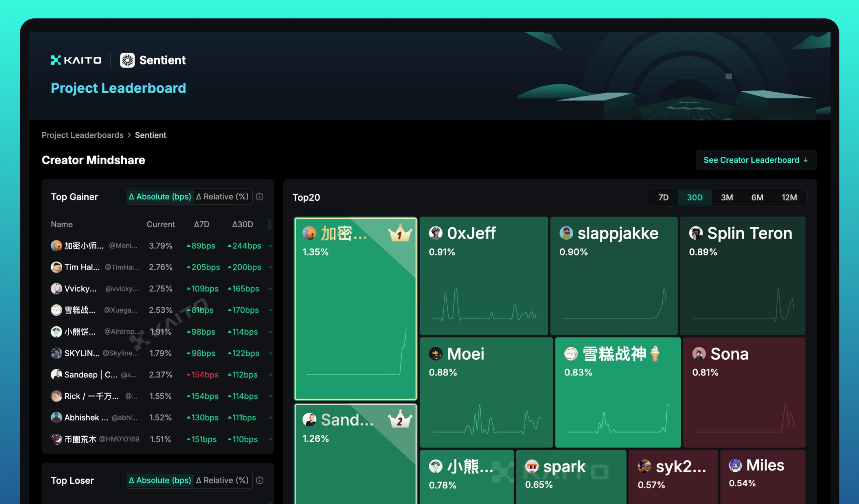The image size is (859, 504).
Task: Select the 3M timeframe tab
Action: [726, 197]
